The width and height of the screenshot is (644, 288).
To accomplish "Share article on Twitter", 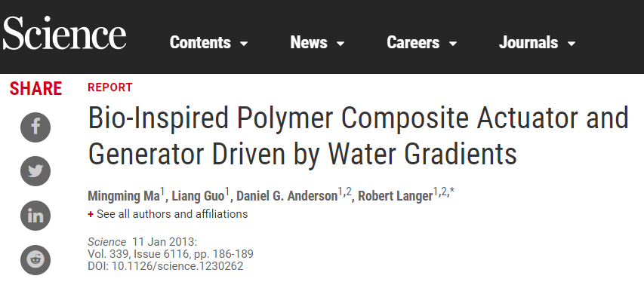I will pos(35,171).
